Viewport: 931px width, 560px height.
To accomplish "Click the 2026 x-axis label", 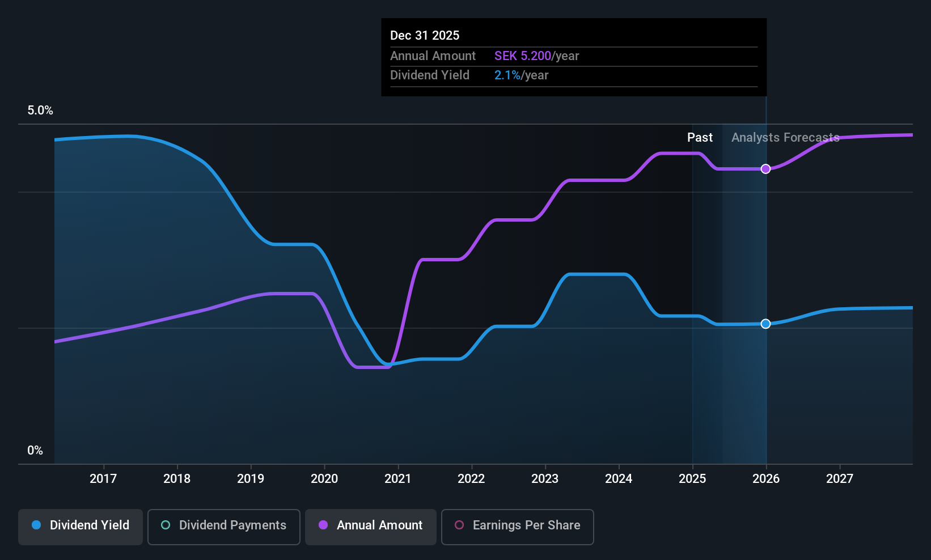I will point(766,479).
